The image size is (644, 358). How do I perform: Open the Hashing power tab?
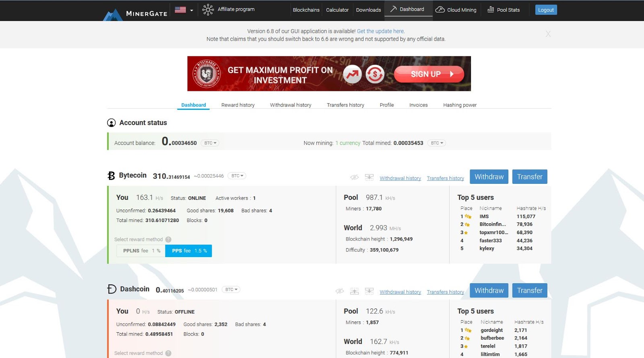460,105
